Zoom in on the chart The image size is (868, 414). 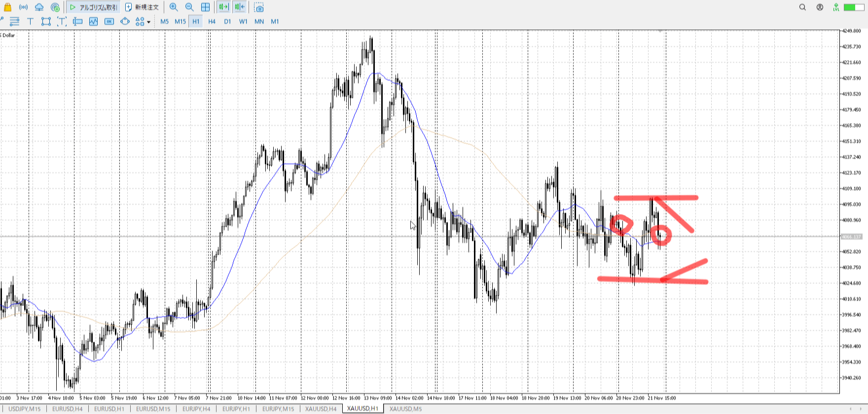tap(174, 7)
